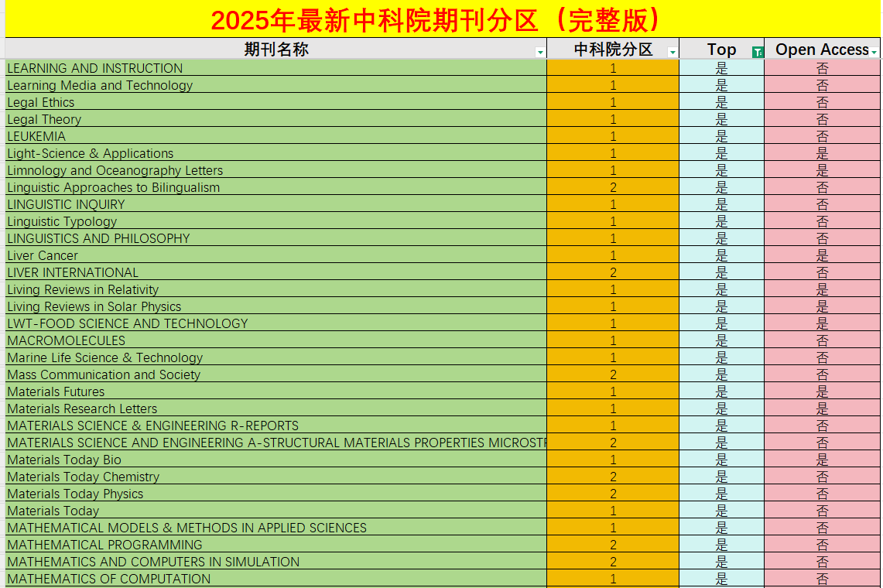Open the Open Access column filter dropdown
The width and height of the screenshot is (883, 588).
pos(876,50)
